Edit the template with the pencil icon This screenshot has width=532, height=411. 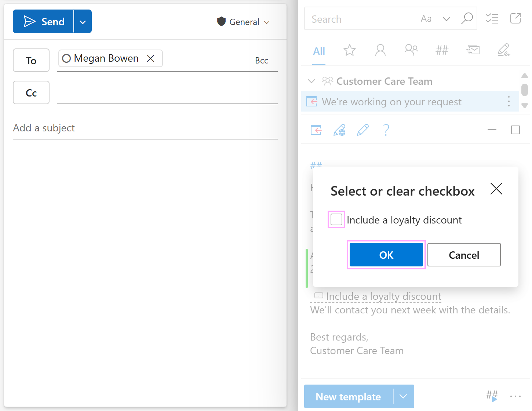tap(363, 130)
